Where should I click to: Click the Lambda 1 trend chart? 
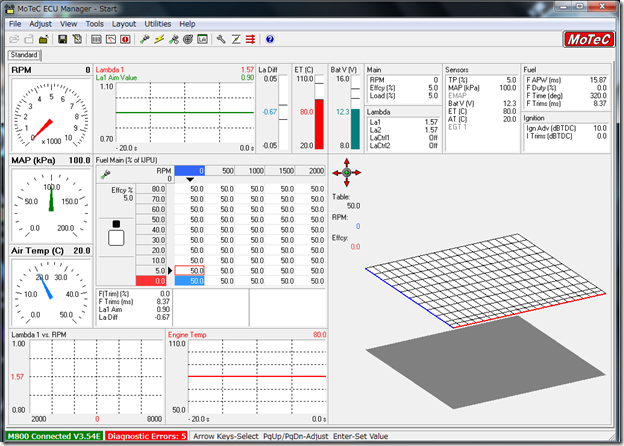[x=185, y=113]
